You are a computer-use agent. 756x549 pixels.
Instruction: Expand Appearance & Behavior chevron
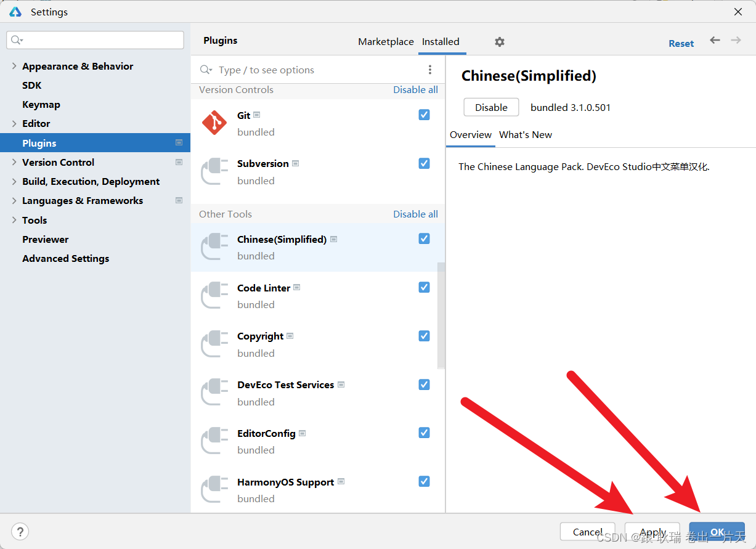tap(14, 66)
